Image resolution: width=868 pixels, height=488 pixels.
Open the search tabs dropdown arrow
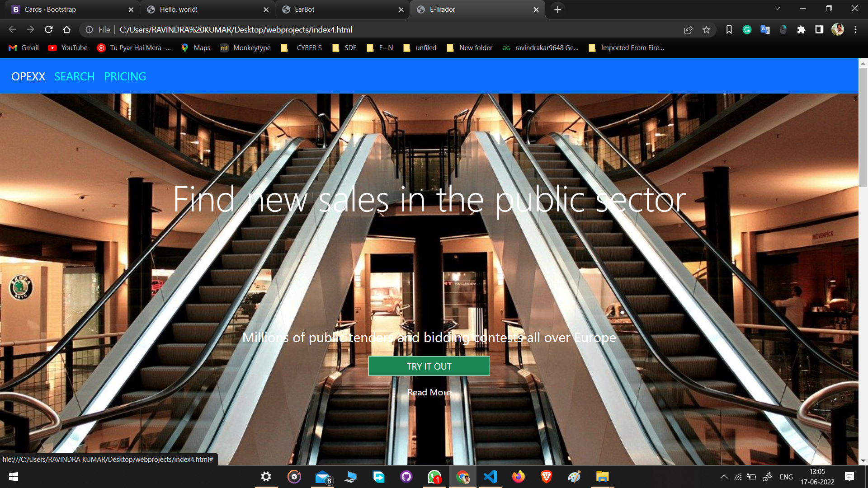pos(777,9)
